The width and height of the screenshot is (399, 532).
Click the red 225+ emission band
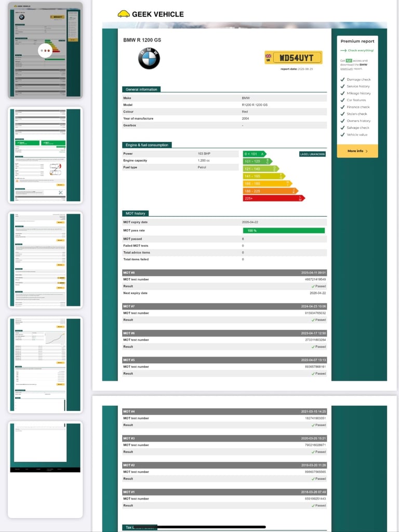[x=274, y=198]
